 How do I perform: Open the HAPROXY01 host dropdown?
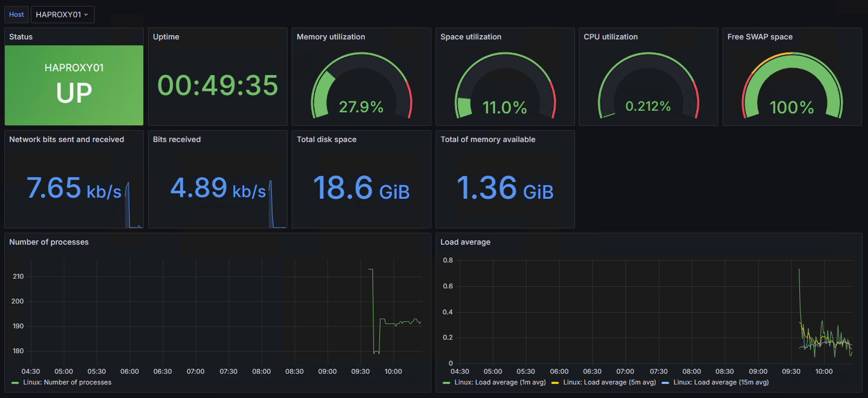pyautogui.click(x=62, y=15)
